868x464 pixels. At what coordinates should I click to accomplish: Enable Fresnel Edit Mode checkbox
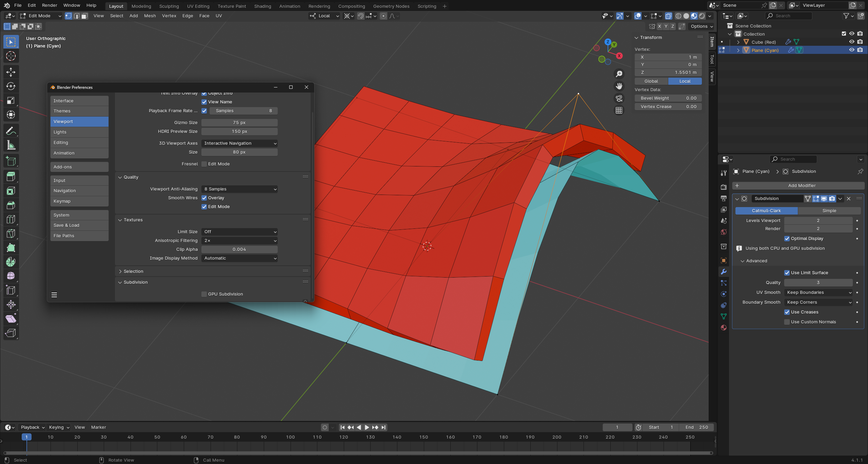(204, 164)
